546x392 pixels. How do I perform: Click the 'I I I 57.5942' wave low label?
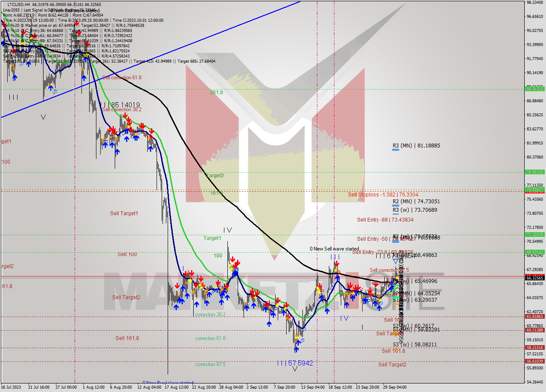click(295, 363)
